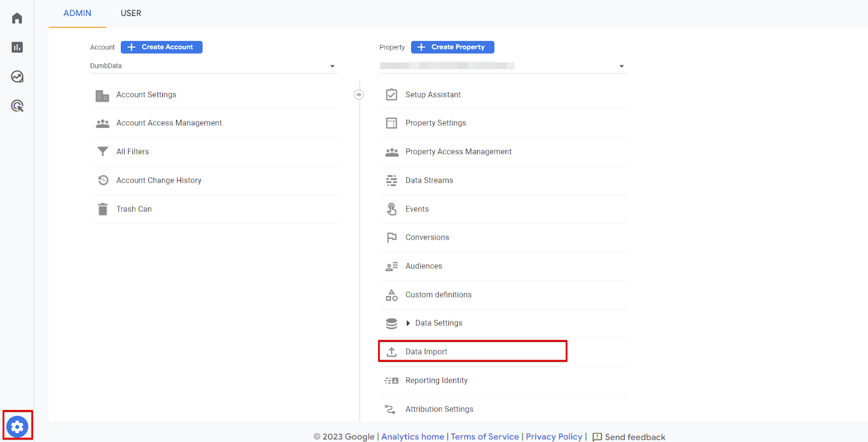This screenshot has height=442, width=868.
Task: Open the Privacy Policy link
Action: pos(553,437)
